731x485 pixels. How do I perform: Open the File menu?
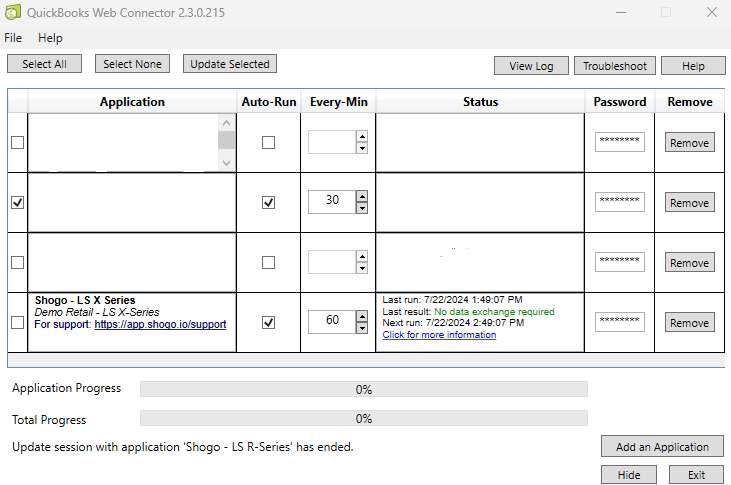click(13, 38)
